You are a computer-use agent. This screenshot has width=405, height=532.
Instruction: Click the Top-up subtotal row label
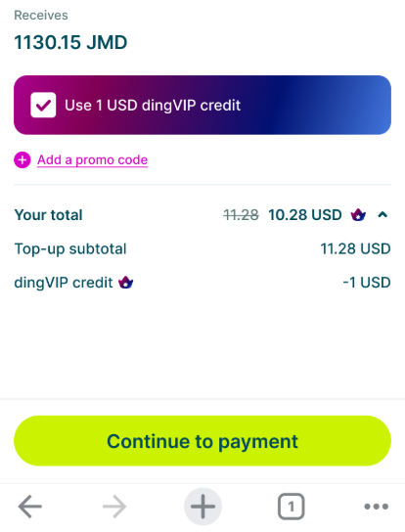pyautogui.click(x=70, y=249)
